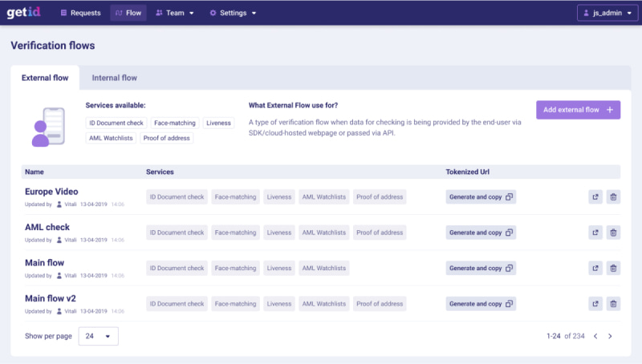Click the Settings gear icon in navbar
Image resolution: width=642 pixels, height=364 pixels.
213,13
